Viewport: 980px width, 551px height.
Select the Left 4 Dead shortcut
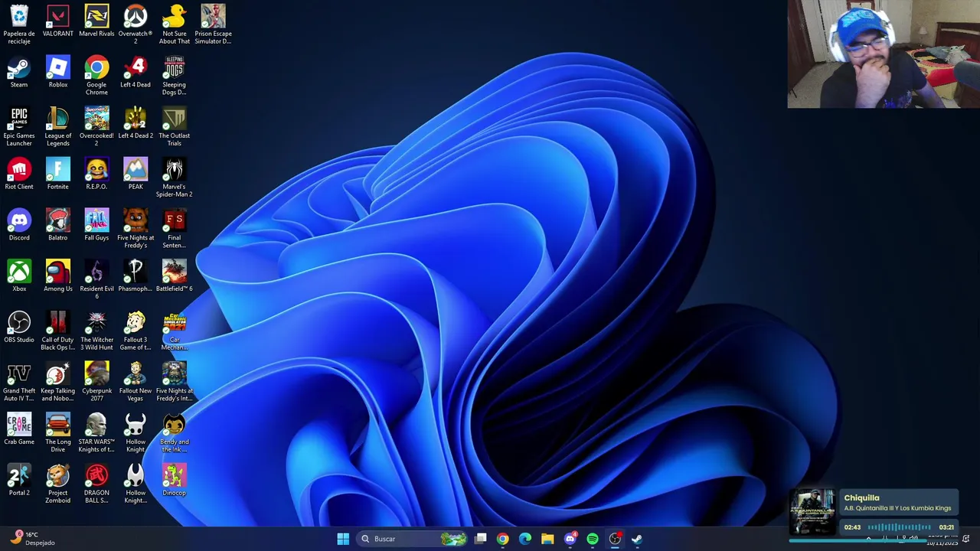136,72
